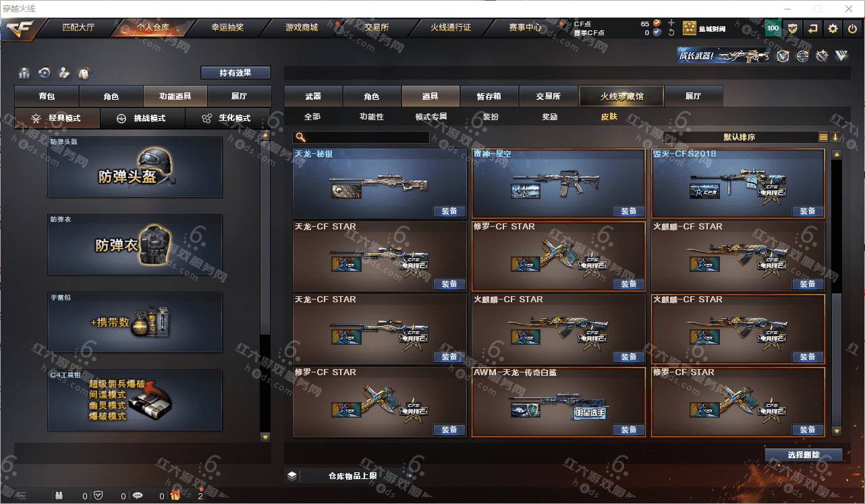Refresh CF points with the circular arrow icon
This screenshot has width=865, height=504.
point(671,32)
